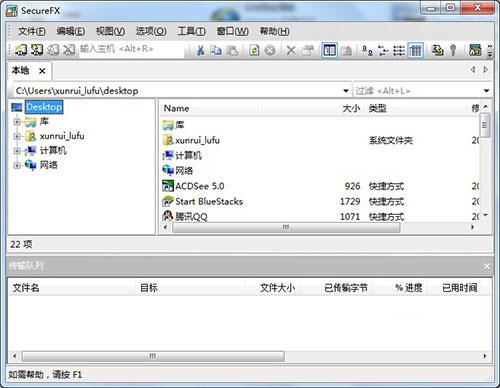Expand the 网络 tree node
The image size is (500, 388).
click(17, 165)
